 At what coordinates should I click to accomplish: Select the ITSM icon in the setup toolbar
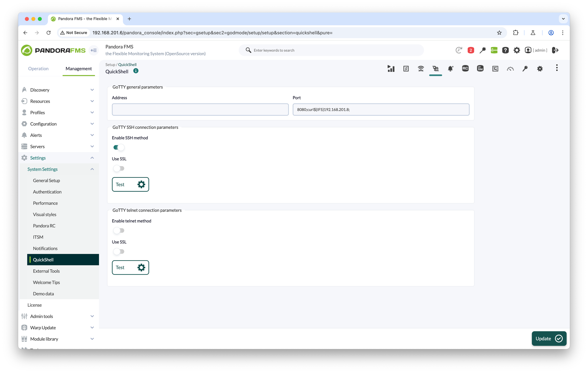coord(480,69)
